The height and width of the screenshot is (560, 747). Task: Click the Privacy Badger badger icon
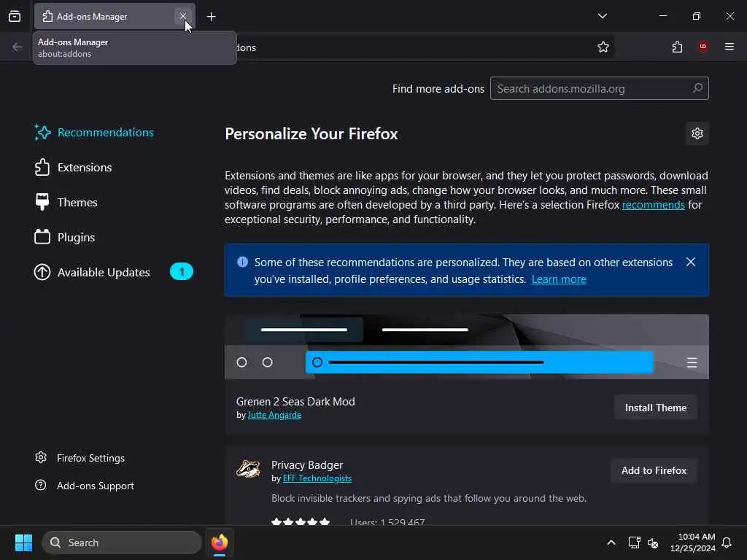tap(248, 469)
